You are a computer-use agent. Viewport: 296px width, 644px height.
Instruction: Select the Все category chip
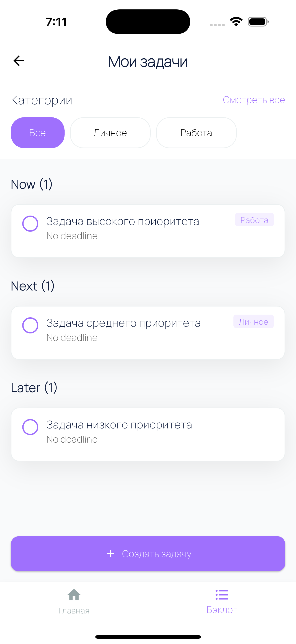coord(37,132)
